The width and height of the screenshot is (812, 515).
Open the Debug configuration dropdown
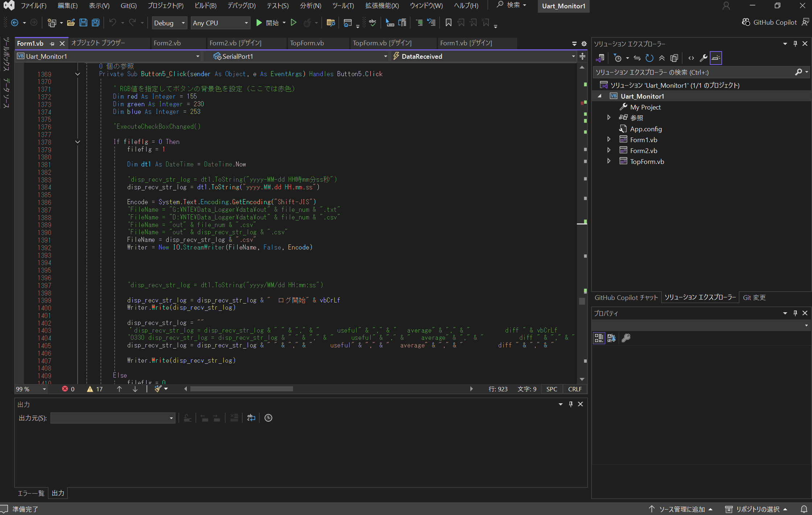click(169, 23)
